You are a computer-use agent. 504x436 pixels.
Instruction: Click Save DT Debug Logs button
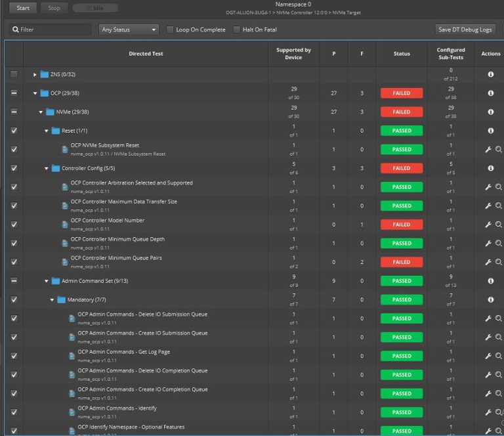465,30
